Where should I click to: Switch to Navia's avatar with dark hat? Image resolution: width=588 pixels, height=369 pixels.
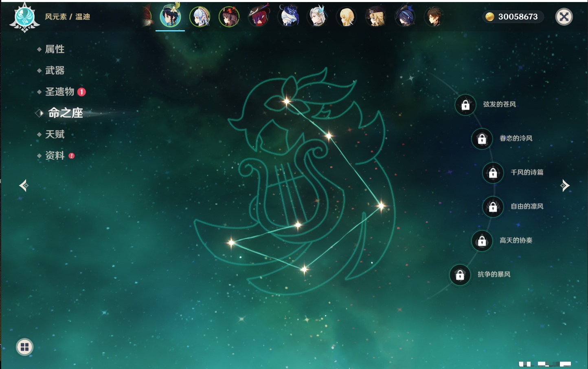(x=376, y=17)
